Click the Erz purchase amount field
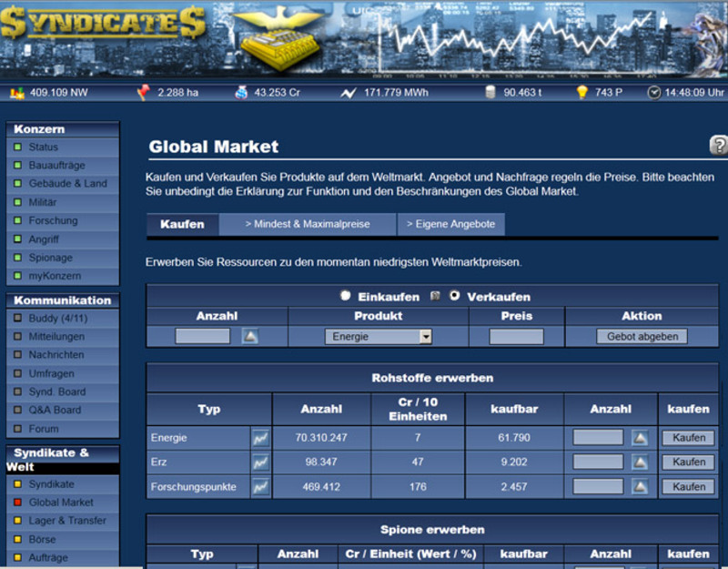Screen dimensions: 728x569 [598, 462]
